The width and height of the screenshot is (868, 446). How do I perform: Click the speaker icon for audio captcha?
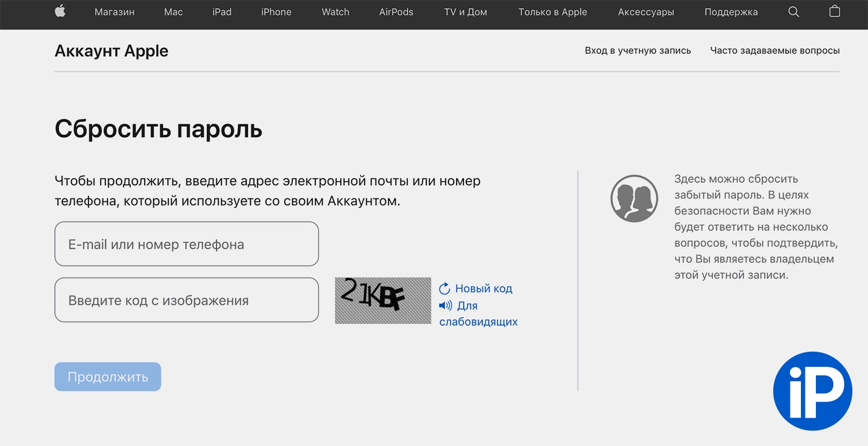[x=445, y=305]
